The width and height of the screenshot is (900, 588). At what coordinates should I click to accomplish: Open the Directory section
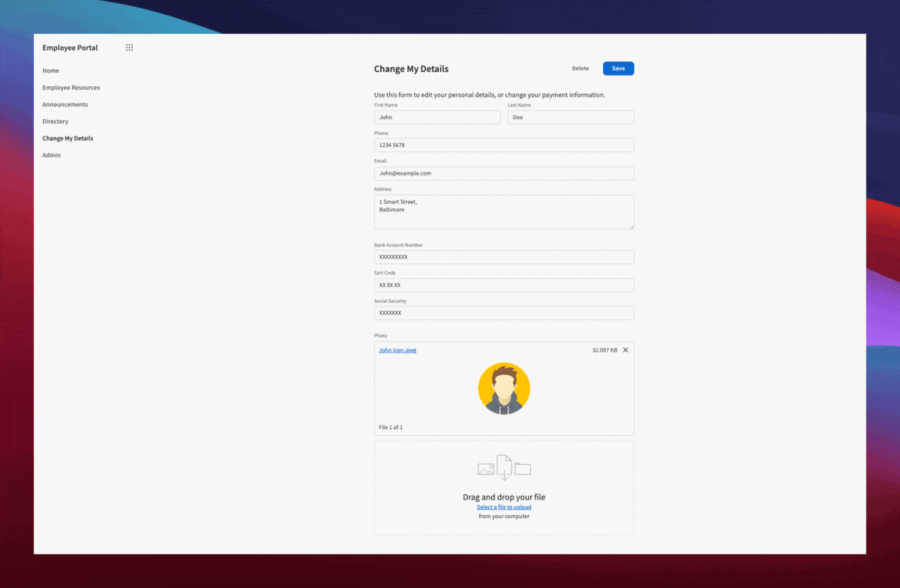pos(55,121)
